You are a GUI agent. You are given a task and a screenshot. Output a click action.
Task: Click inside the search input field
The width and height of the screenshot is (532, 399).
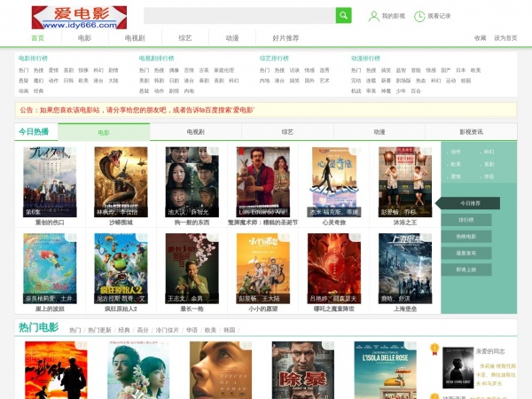(239, 15)
